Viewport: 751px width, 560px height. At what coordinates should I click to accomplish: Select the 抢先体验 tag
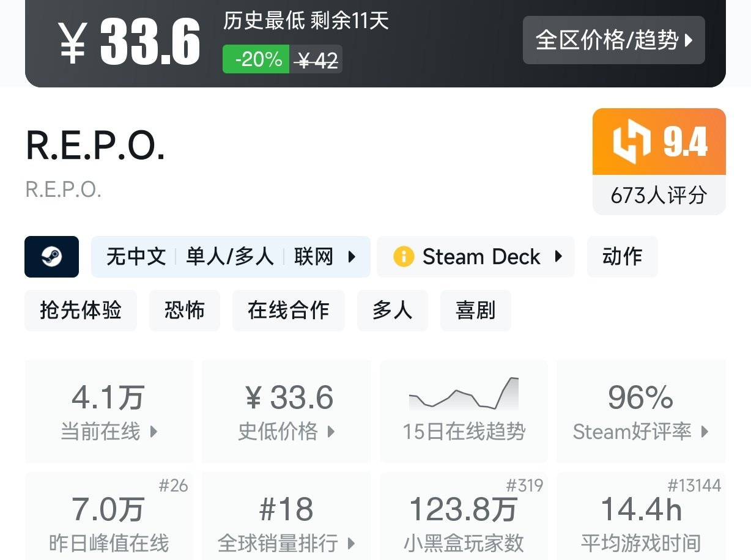pyautogui.click(x=81, y=311)
